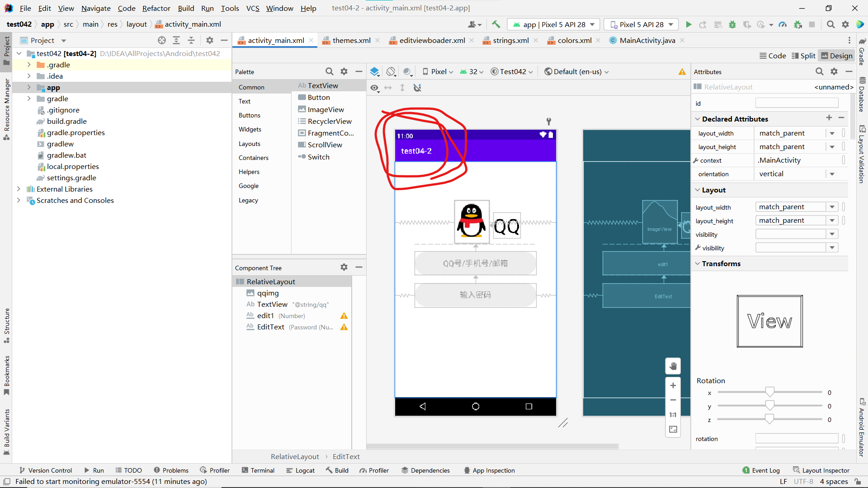The height and width of the screenshot is (488, 868).
Task: Expand the gradle folder in project tree
Action: click(29, 99)
